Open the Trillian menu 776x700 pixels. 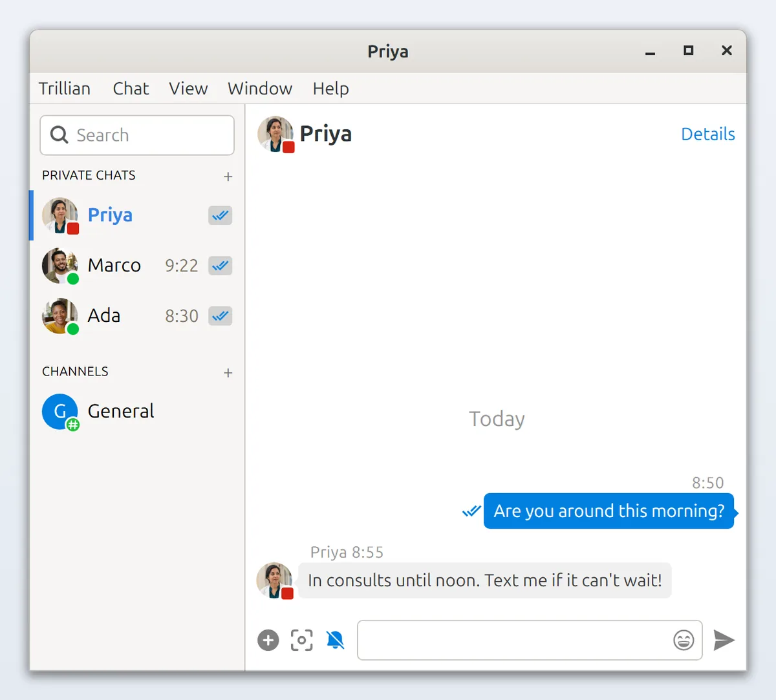coord(65,89)
